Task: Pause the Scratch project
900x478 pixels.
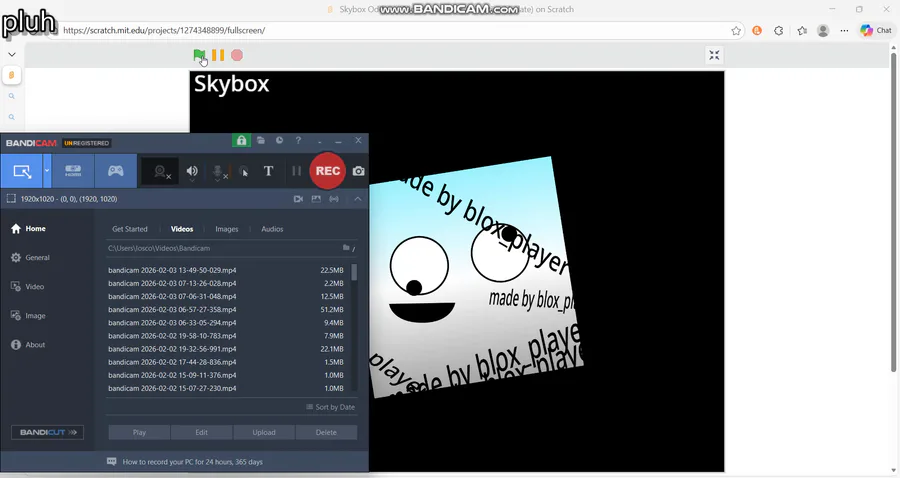Action: click(218, 55)
